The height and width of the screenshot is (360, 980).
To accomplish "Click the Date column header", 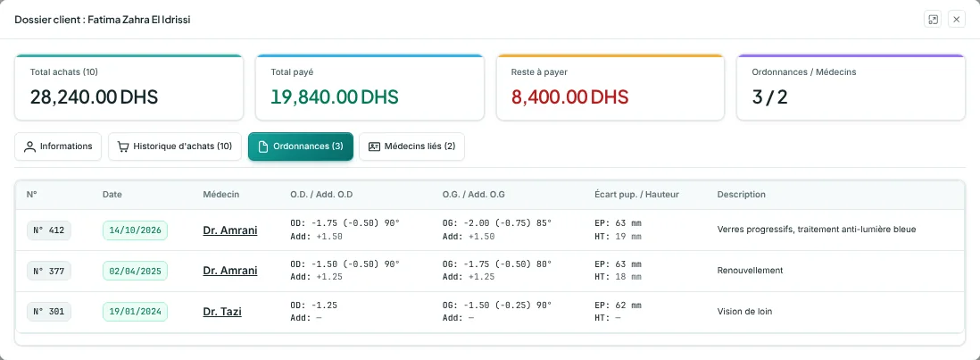I will coord(112,195).
